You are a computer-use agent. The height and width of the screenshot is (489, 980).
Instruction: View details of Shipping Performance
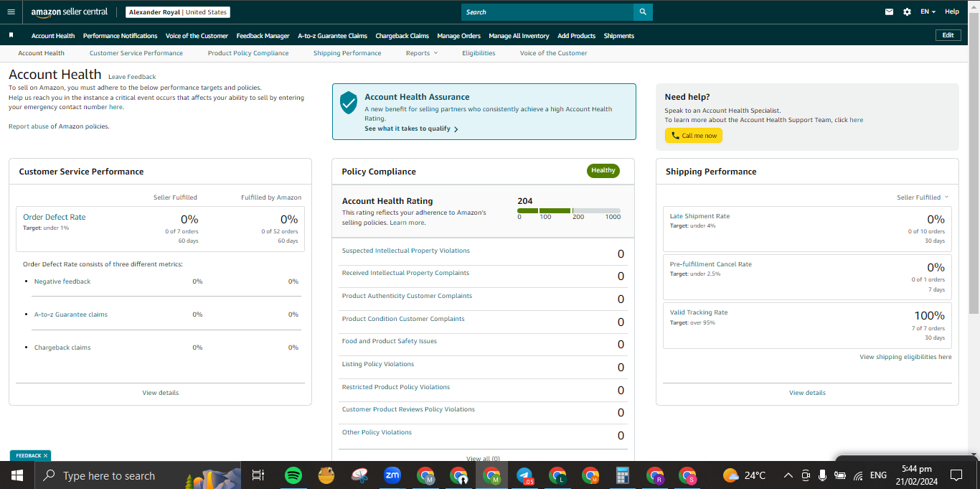[x=807, y=393]
